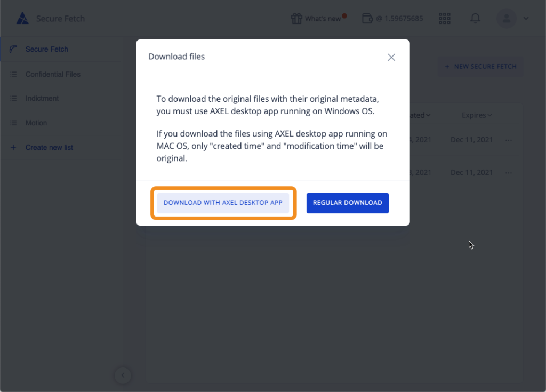Click New Secure Fetch button
The height and width of the screenshot is (392, 546).
click(x=480, y=67)
